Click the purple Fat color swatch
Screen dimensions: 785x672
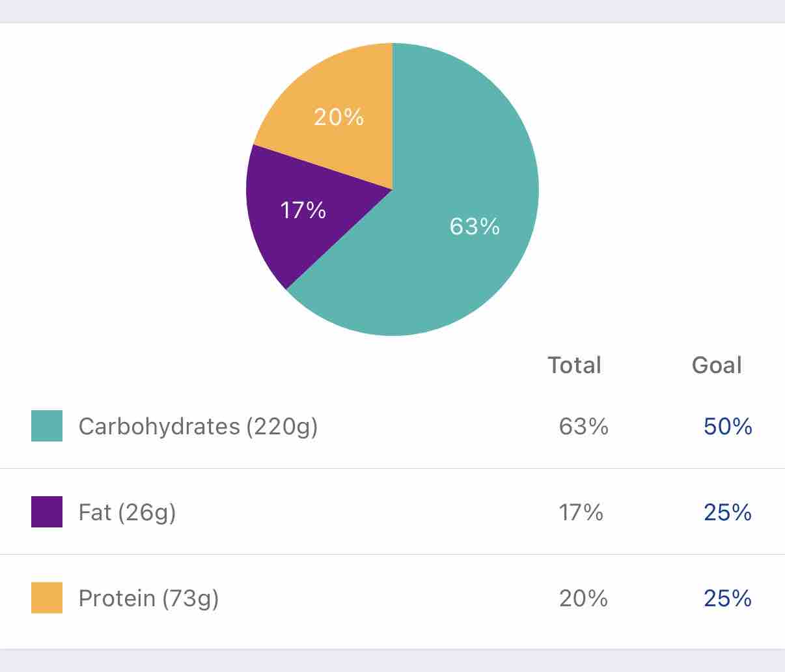47,512
